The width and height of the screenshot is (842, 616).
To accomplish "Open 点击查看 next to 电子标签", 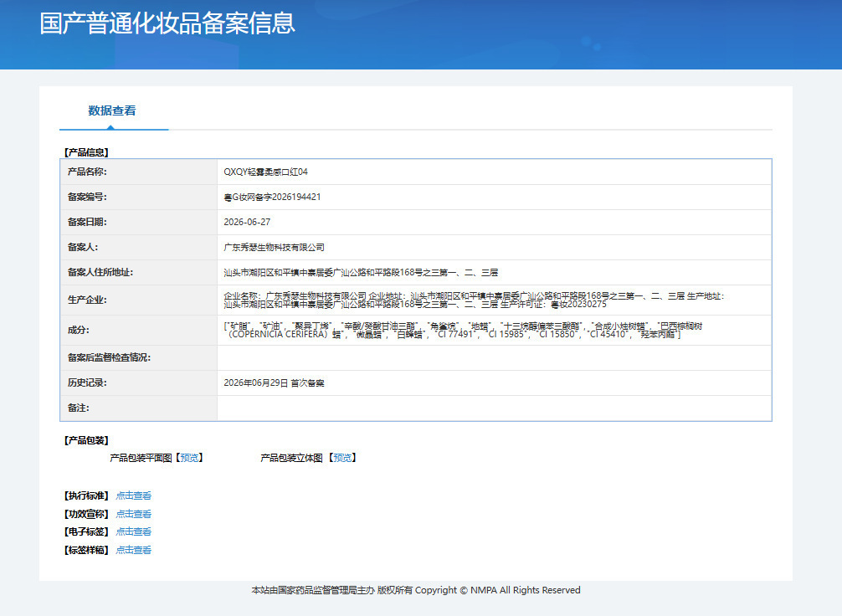I will point(134,531).
